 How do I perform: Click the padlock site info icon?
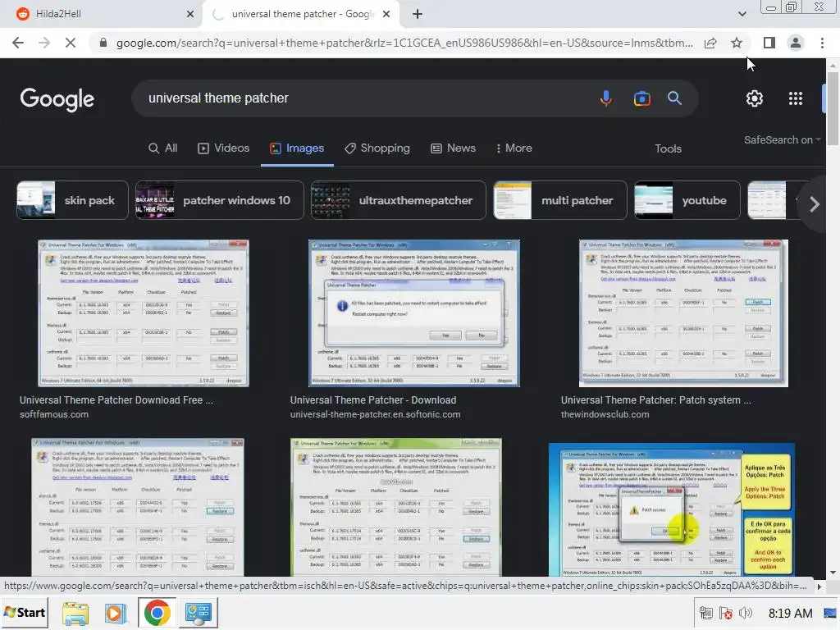pos(103,43)
